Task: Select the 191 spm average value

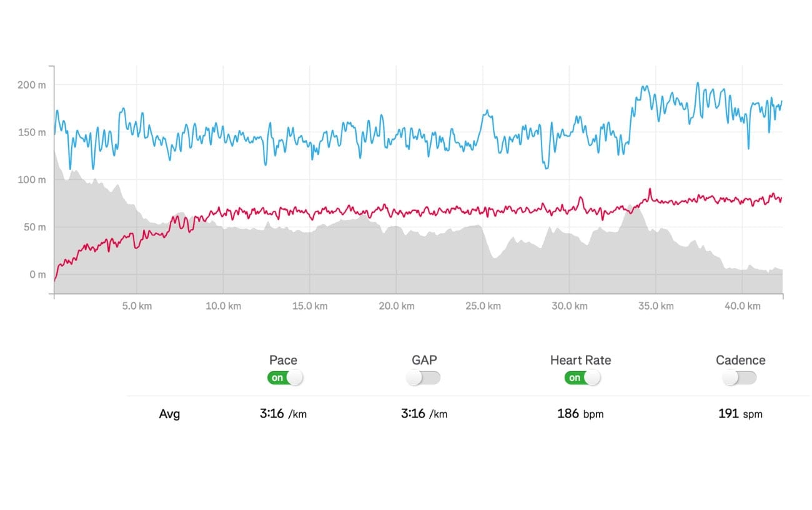Action: [x=740, y=414]
